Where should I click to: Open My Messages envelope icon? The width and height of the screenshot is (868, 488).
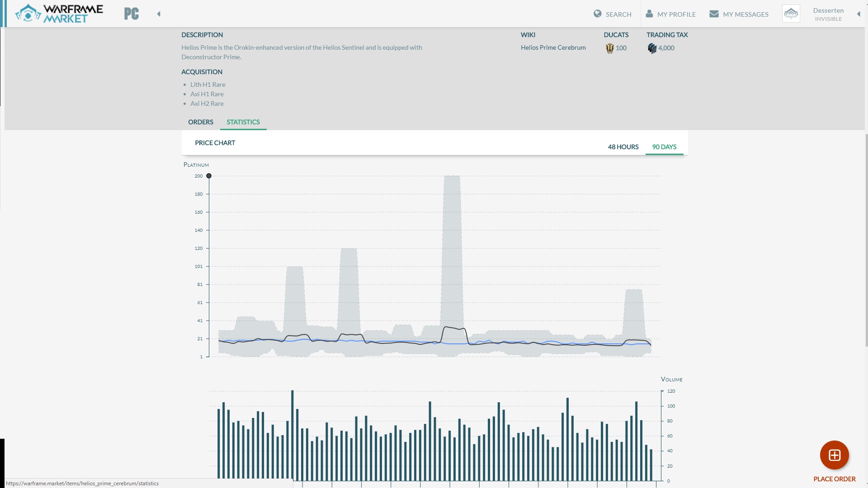click(x=714, y=14)
